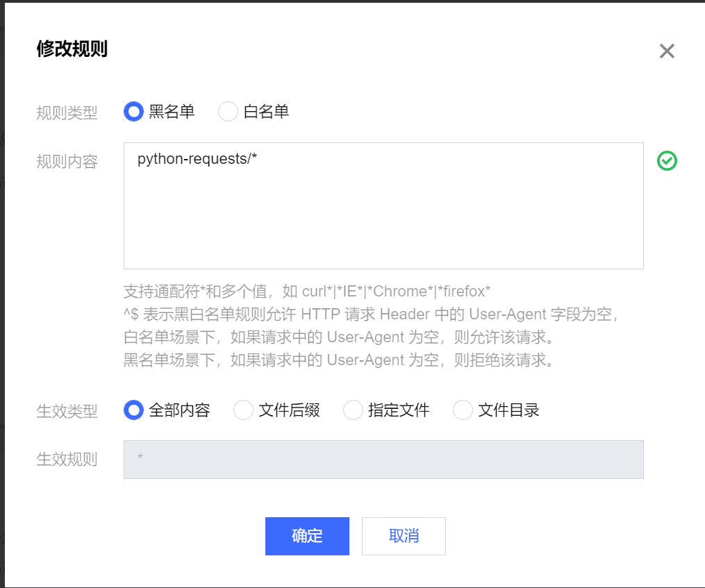The height and width of the screenshot is (588, 705).
Task: Click the 修改规则 dialog title
Action: [72, 49]
